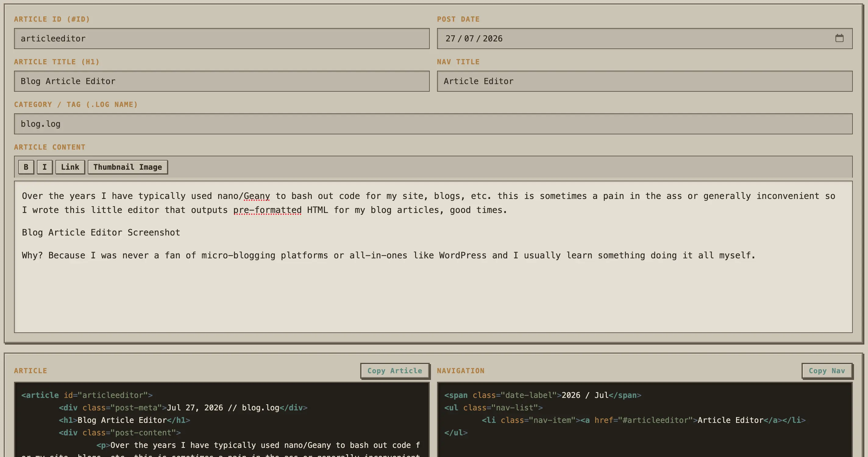The width and height of the screenshot is (868, 457).
Task: Click the 'ARTICLE' output heading
Action: (30, 371)
